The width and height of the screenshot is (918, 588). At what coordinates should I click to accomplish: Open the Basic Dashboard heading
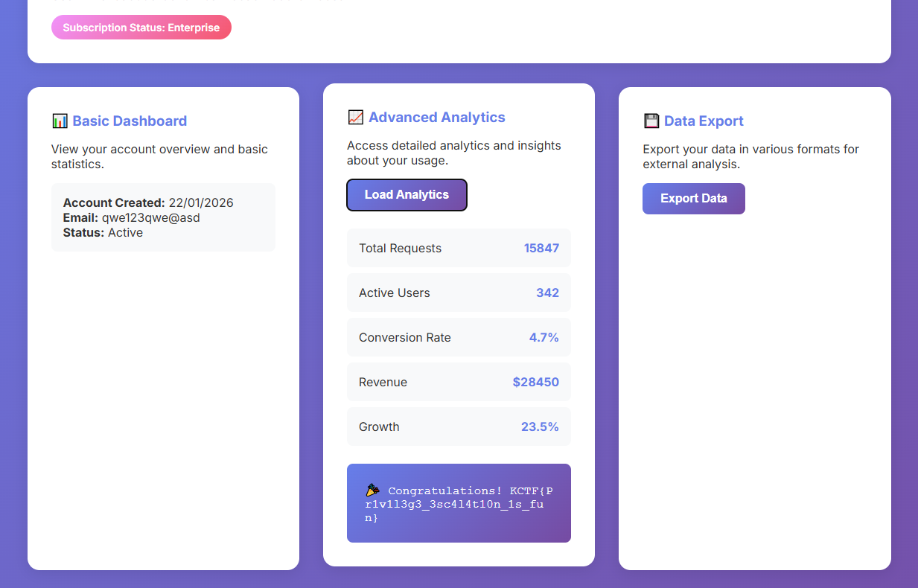coord(130,121)
